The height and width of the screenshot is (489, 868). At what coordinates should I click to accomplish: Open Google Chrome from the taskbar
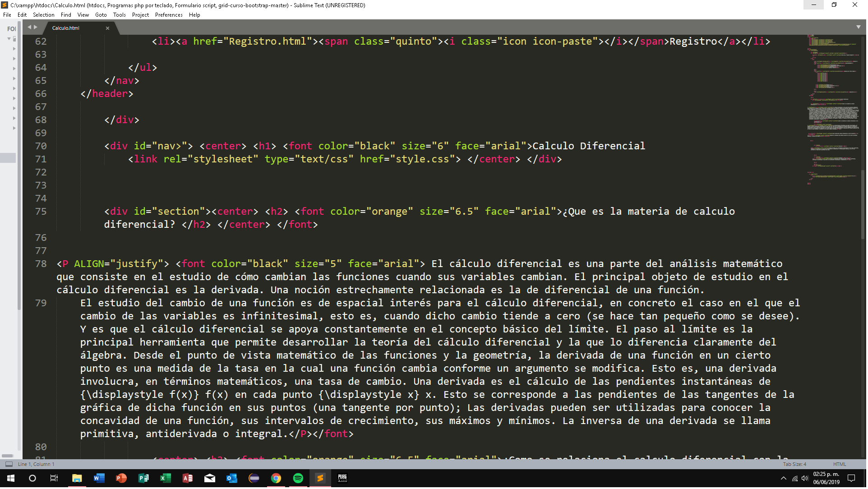(x=277, y=479)
